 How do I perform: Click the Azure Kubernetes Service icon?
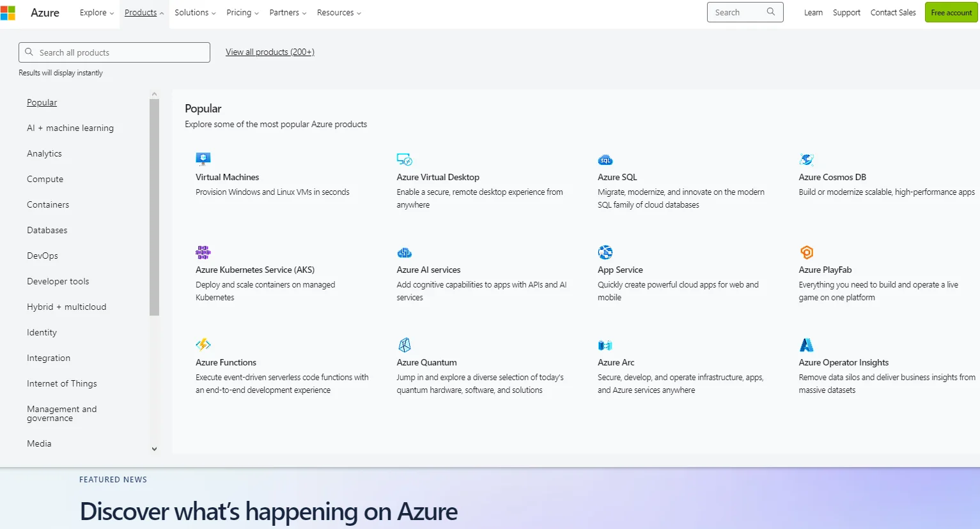(x=203, y=252)
